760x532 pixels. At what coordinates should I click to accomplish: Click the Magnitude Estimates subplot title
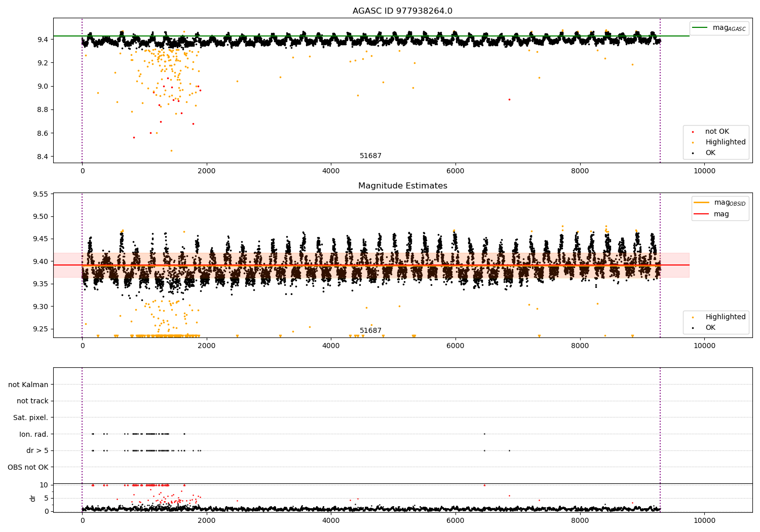(x=402, y=186)
